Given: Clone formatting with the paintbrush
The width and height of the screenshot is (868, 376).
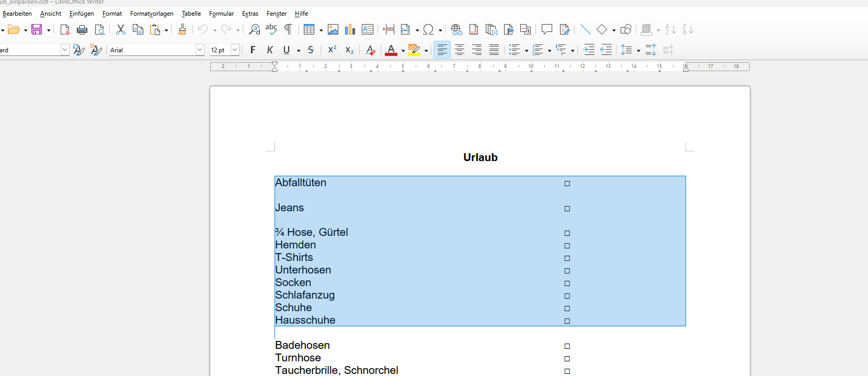Looking at the screenshot, I should click(182, 30).
